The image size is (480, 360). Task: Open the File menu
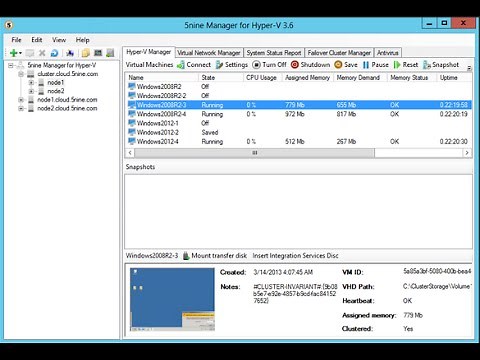16,40
